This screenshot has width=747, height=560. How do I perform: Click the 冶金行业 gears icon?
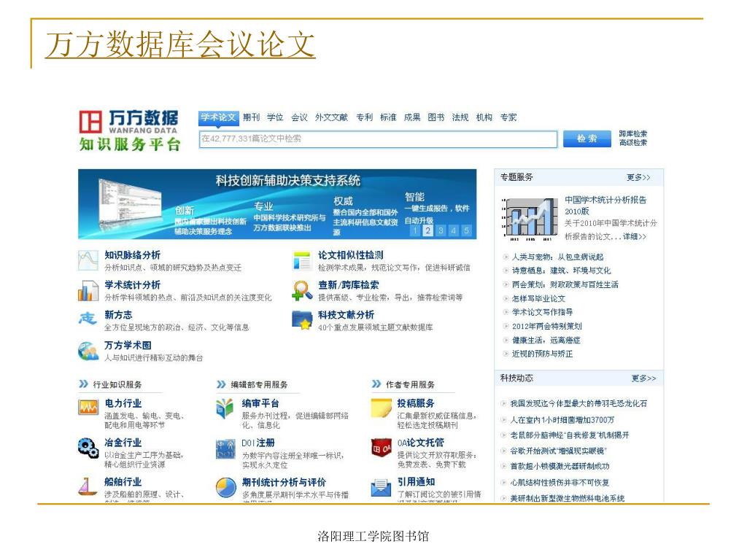tap(88, 448)
